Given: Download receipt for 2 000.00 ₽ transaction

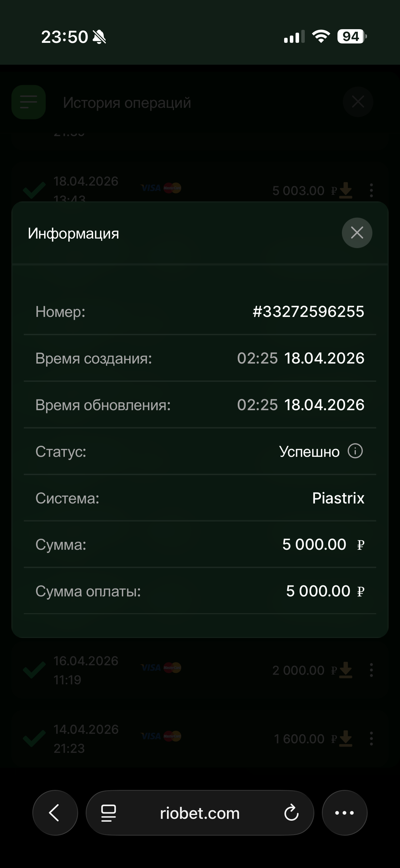Looking at the screenshot, I should click(x=346, y=670).
